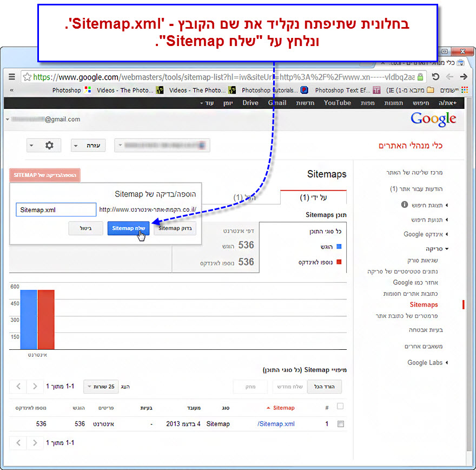Viewport: 476px width, 470px height.
Task: Open the Site Dashboard (מרכז שליטה) link
Action: [x=414, y=173]
